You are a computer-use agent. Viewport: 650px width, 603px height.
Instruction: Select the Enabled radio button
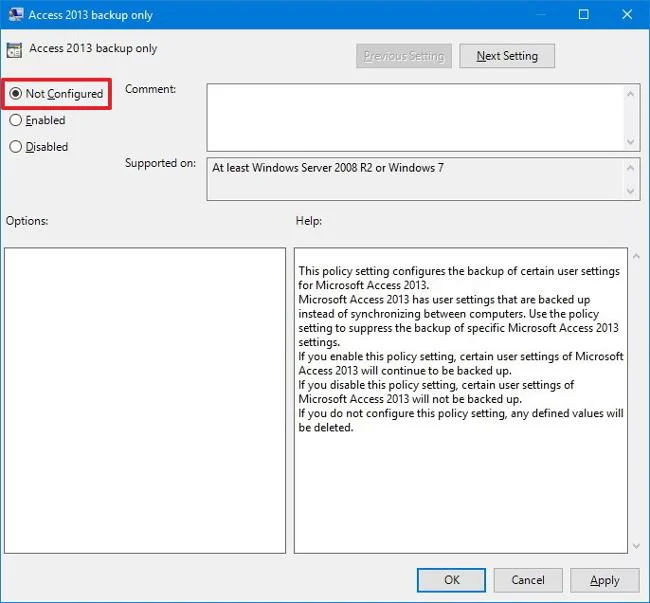(15, 120)
